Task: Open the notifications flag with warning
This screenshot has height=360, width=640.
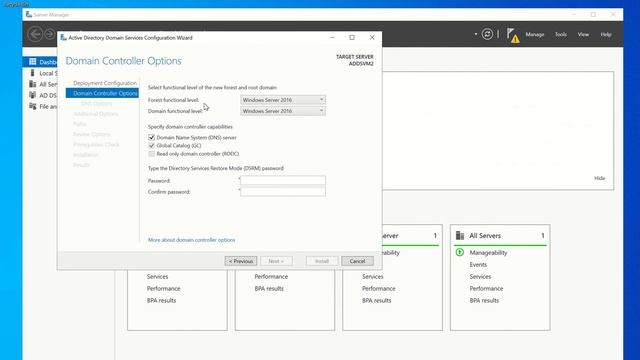Action: tap(513, 35)
